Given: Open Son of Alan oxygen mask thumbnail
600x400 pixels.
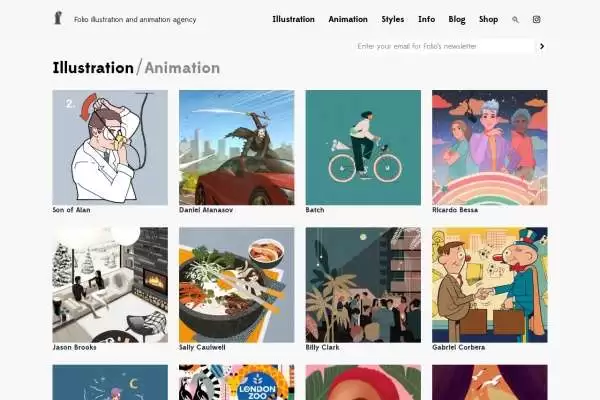Looking at the screenshot, I should 110,147.
